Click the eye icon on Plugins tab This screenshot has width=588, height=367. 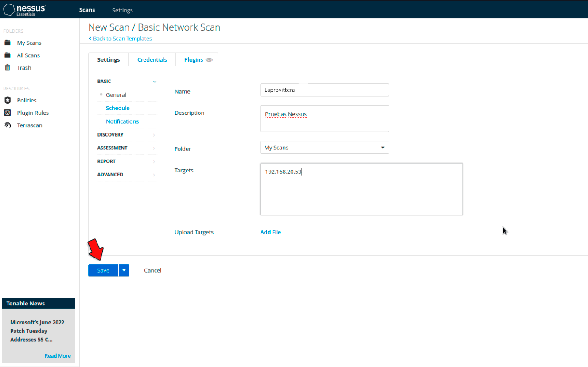[209, 60]
